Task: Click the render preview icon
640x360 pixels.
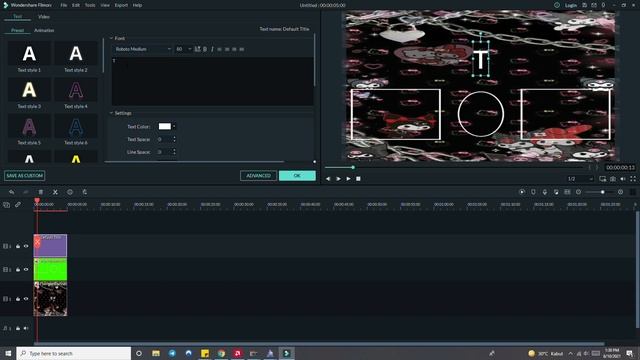Action: [x=522, y=192]
